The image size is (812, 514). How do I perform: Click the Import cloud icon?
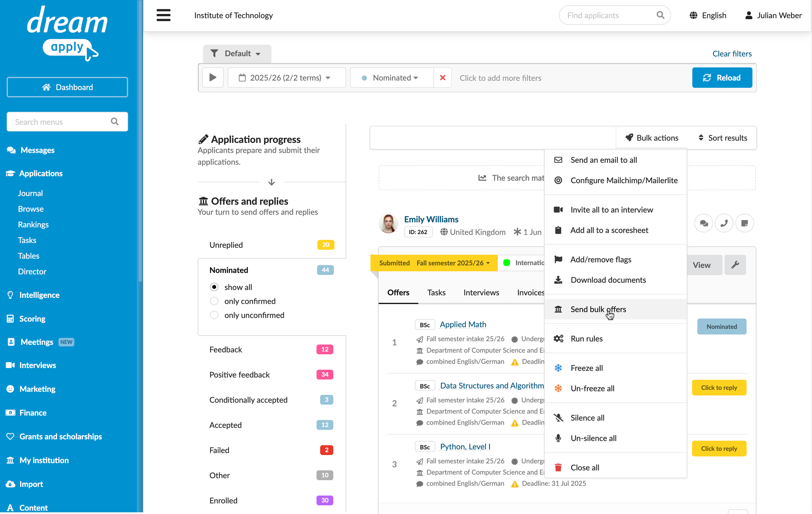tap(10, 484)
